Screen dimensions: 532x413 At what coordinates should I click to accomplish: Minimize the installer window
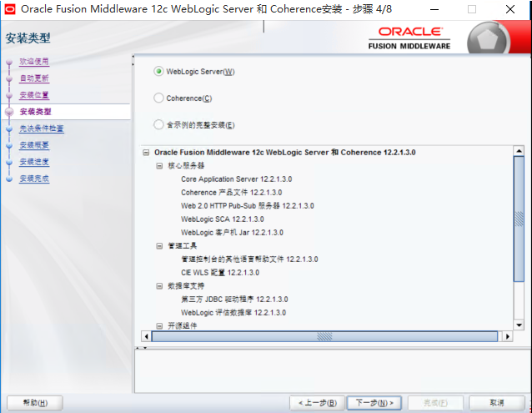(x=434, y=9)
